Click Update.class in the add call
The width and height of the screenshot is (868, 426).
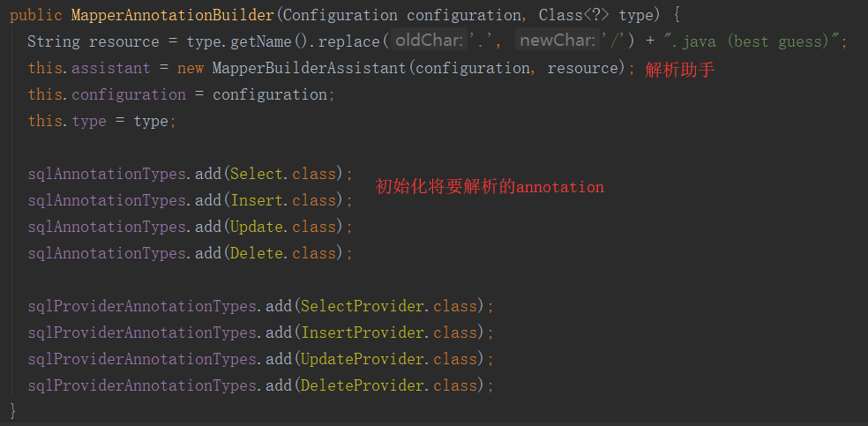[x=283, y=227]
